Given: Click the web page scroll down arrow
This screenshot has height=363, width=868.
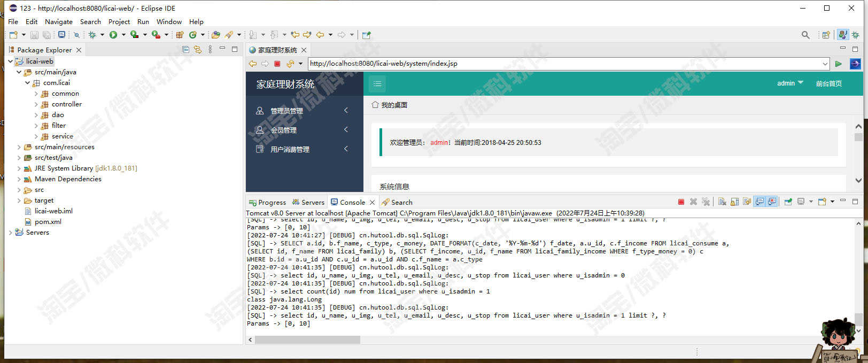Looking at the screenshot, I should (858, 181).
